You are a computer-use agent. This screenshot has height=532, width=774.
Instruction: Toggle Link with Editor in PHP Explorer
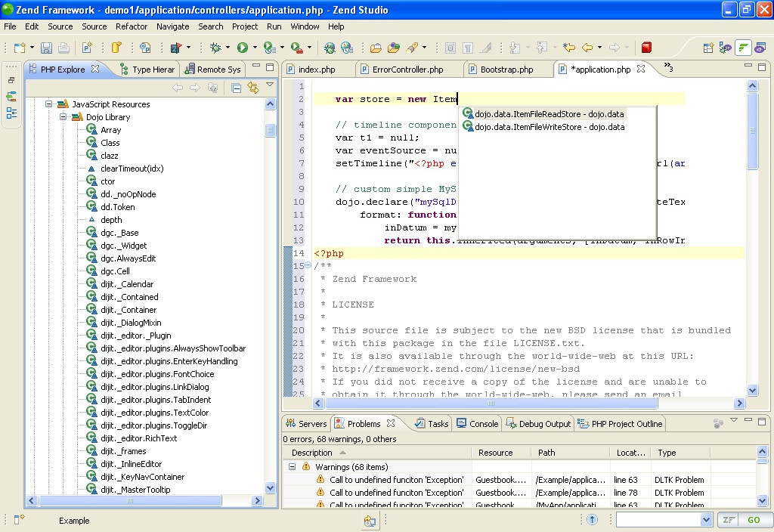(x=253, y=88)
